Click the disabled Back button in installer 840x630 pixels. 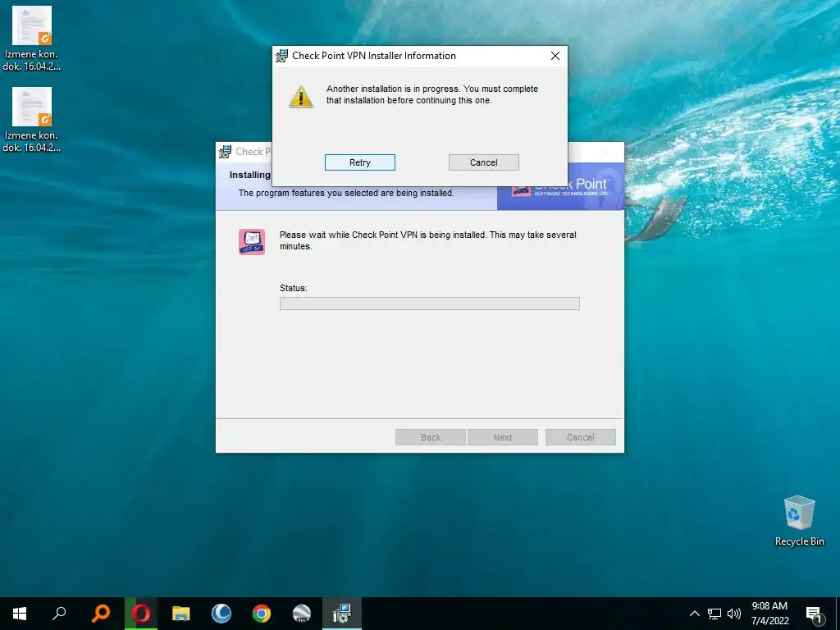click(431, 437)
